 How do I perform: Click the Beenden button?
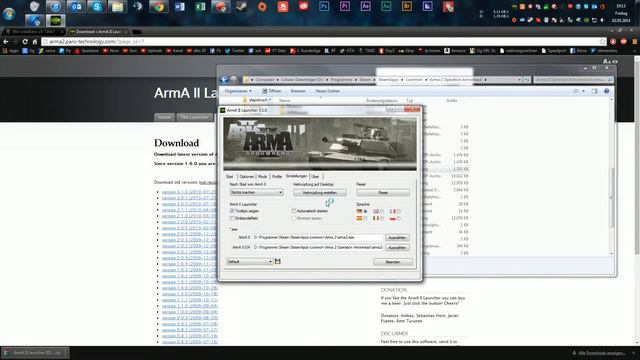pos(393,262)
